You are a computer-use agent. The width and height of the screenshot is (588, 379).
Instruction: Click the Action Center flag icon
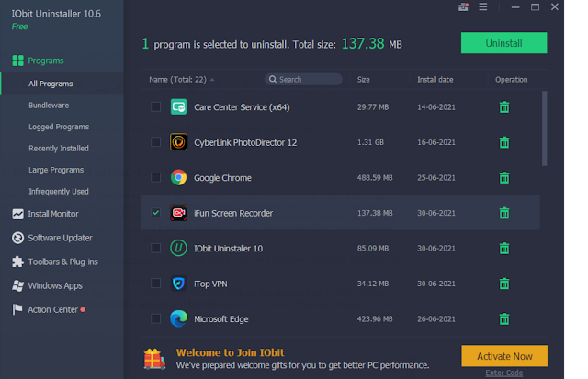point(17,309)
